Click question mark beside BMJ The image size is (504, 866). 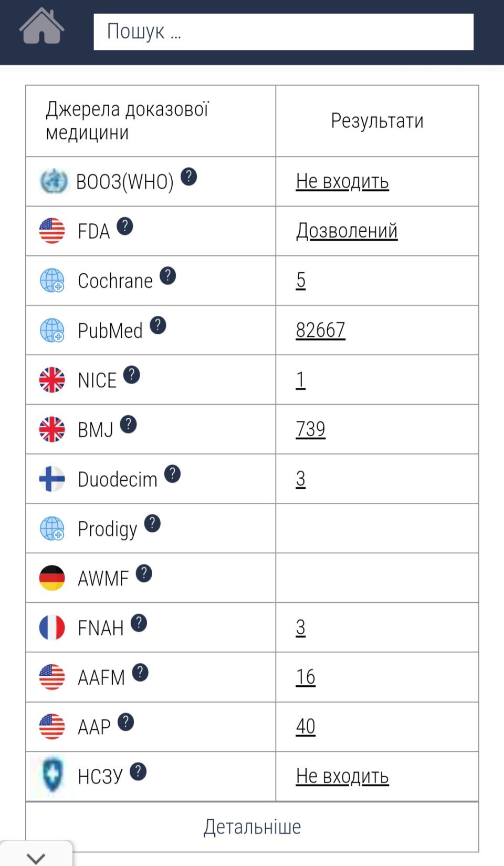click(x=129, y=424)
